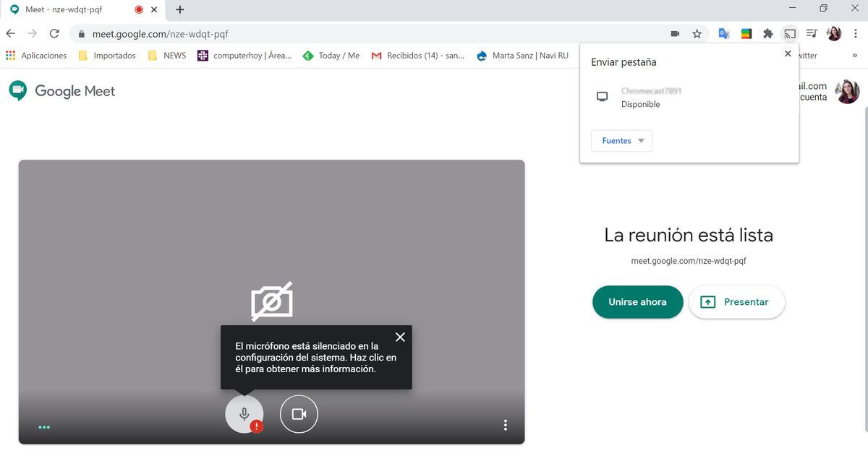Image resolution: width=868 pixels, height=461 pixels.
Task: Unmute the silenced microphone
Action: [244, 414]
